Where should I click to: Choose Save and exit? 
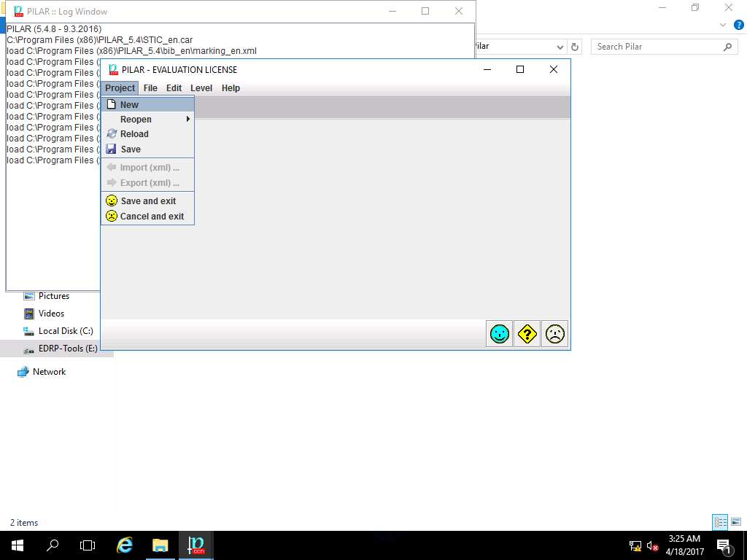click(147, 201)
